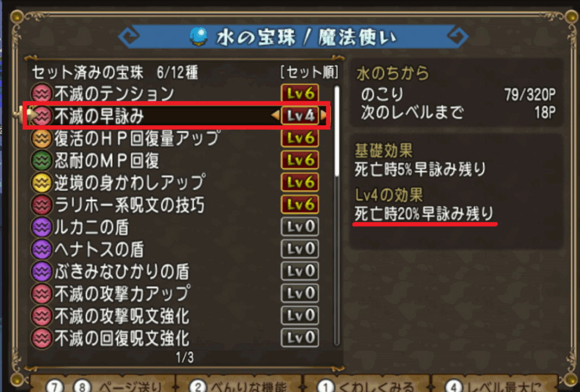
Task: Click the blue water orb icon in title bar
Action: (199, 37)
